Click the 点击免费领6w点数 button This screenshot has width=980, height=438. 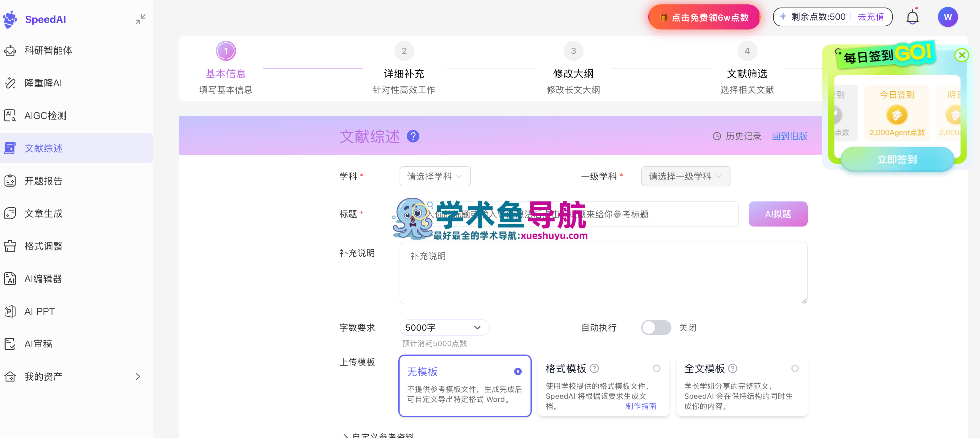pyautogui.click(x=704, y=17)
